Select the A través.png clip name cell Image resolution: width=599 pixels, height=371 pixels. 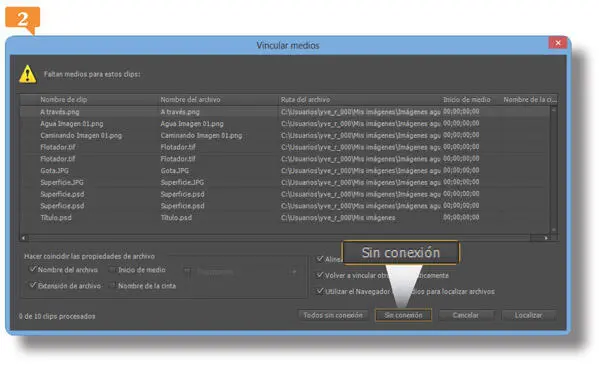[60, 112]
